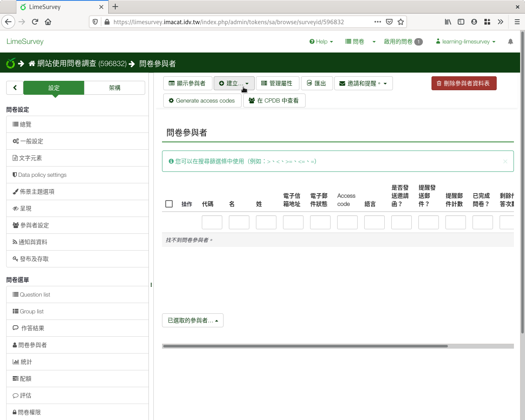Viewport: 525px width, 420px height.
Task: Go to the browser Home icon
Action: point(48,22)
